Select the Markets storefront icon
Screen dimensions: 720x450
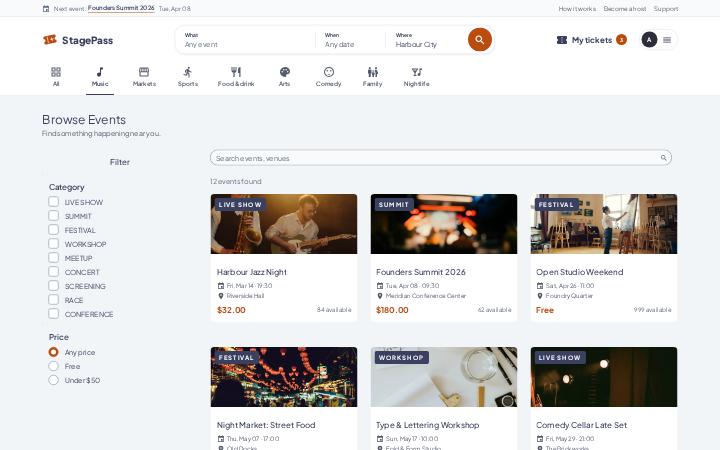144,72
